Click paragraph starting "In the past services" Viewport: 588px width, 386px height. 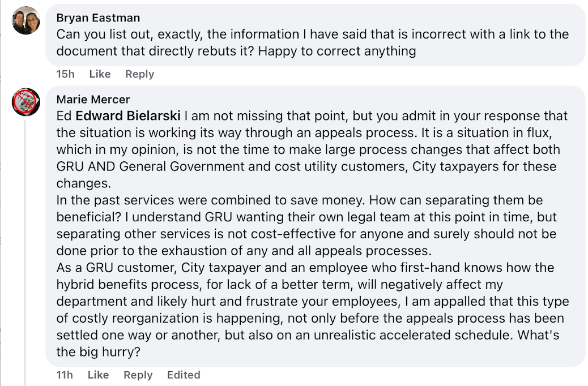(x=306, y=225)
